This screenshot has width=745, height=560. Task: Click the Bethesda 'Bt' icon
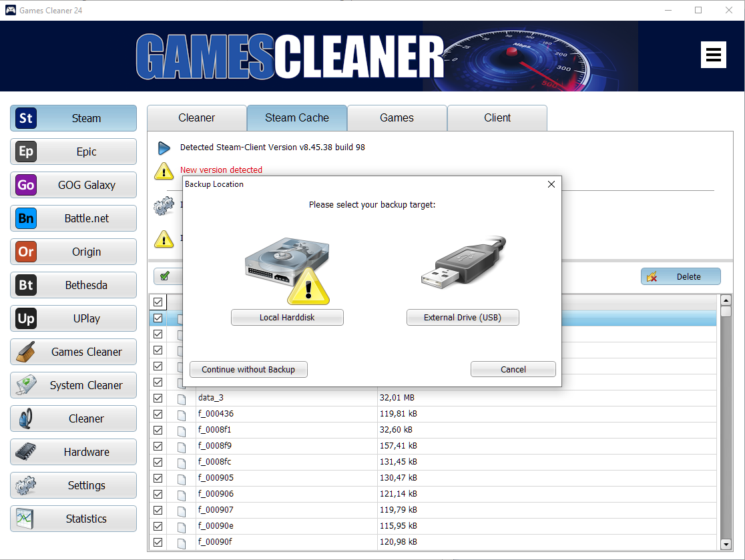point(25,285)
